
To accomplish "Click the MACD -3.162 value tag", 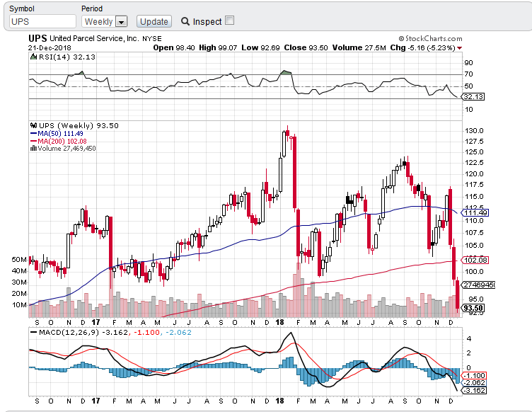I will (474, 390).
